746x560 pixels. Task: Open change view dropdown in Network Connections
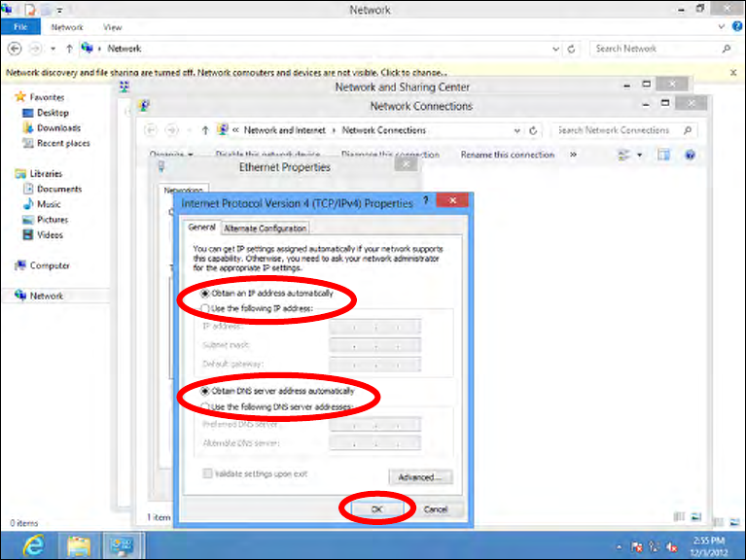pos(639,155)
